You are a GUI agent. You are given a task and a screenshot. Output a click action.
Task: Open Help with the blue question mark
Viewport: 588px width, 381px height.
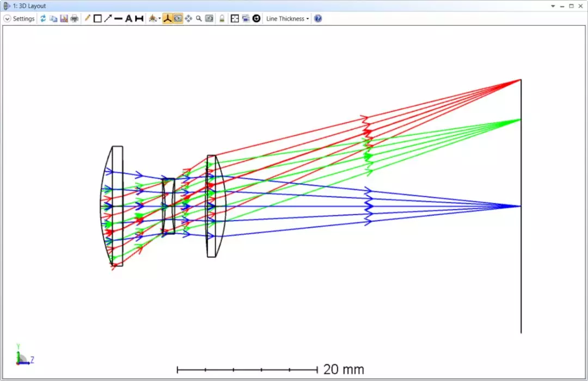pyautogui.click(x=318, y=19)
